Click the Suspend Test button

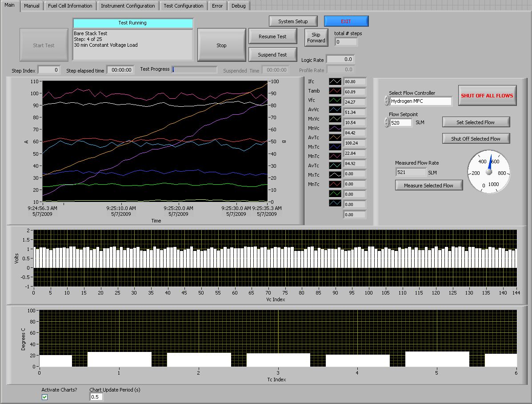pos(272,55)
